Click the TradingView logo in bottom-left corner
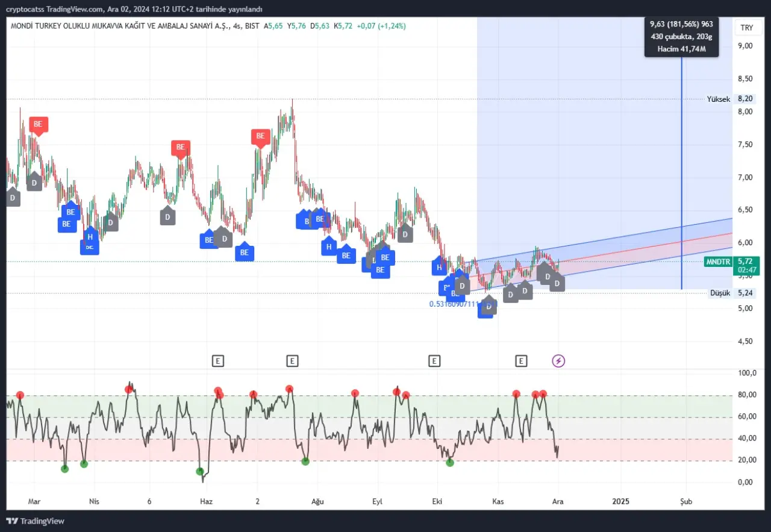 coord(35,521)
